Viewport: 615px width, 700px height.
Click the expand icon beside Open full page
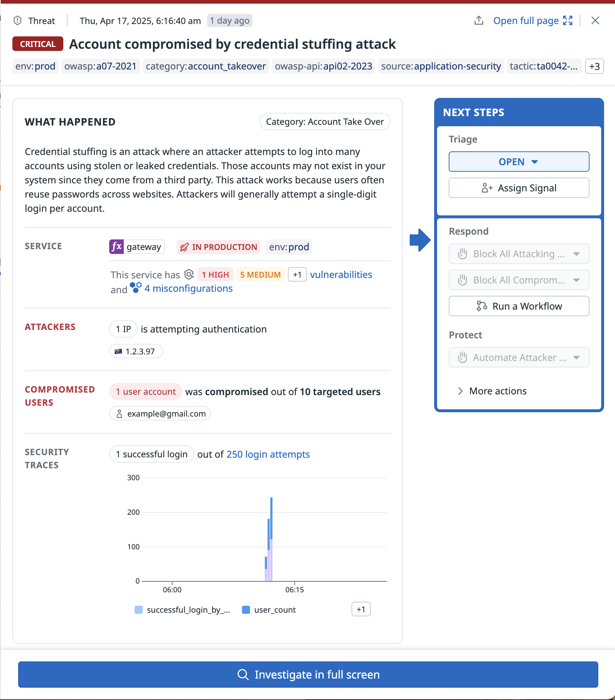pos(568,20)
